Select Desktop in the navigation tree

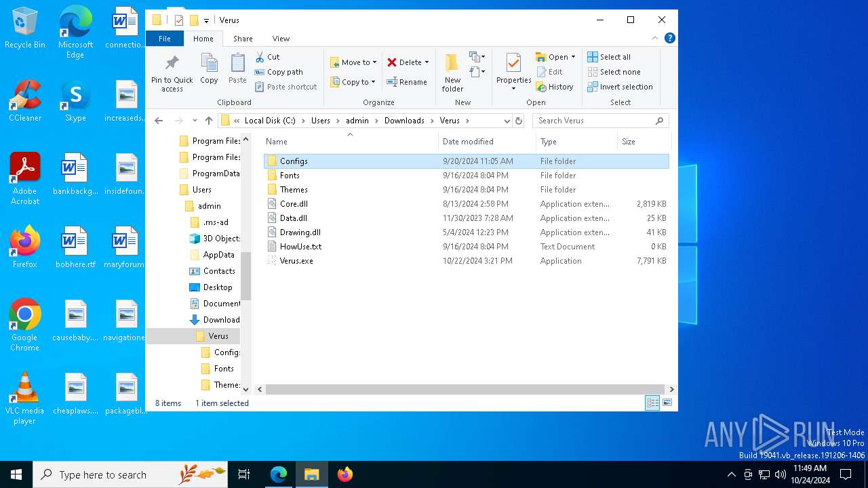click(217, 287)
